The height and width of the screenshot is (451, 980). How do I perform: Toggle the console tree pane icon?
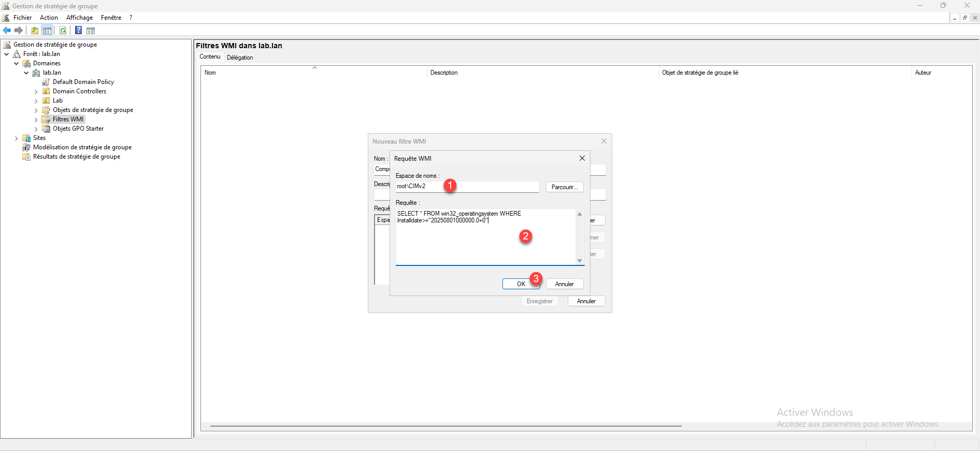(47, 31)
